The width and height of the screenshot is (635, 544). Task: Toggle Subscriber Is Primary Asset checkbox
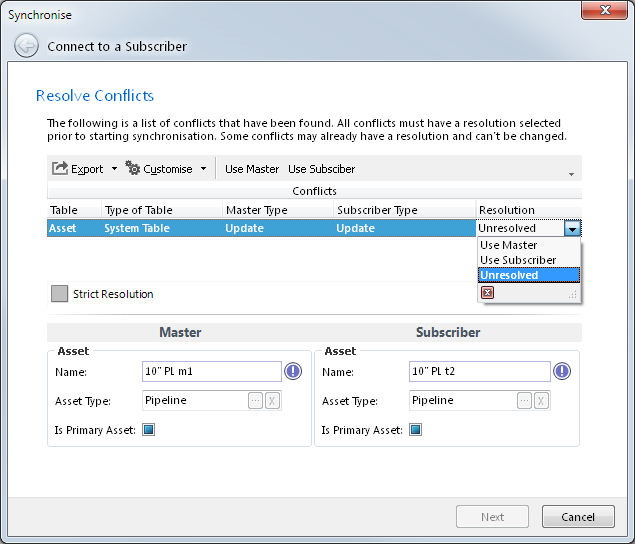click(x=416, y=430)
